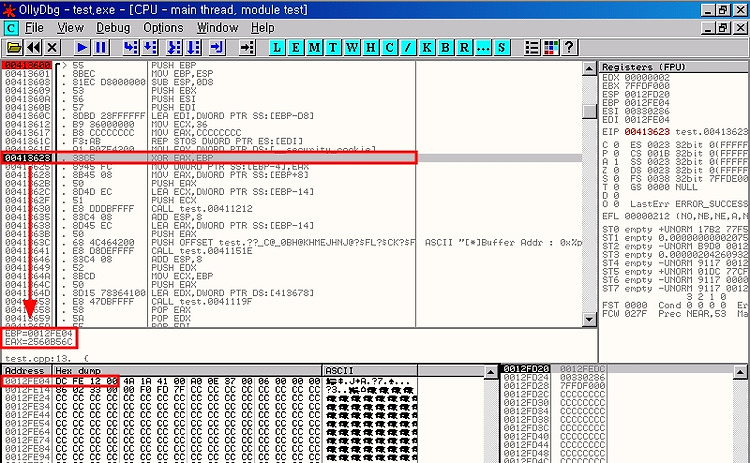Image resolution: width=750 pixels, height=463 pixels.
Task: Toggle the Z flag value in registers
Action: pyautogui.click(x=616, y=170)
